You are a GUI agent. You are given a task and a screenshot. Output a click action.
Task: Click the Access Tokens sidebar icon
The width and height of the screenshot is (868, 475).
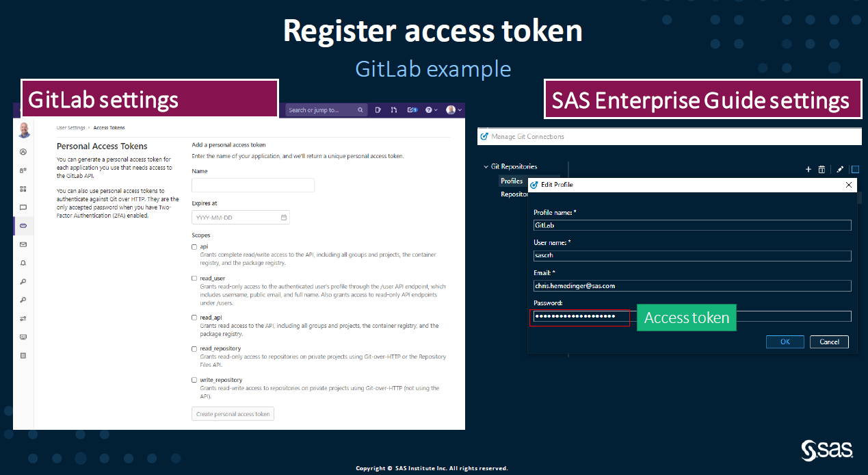[23, 226]
